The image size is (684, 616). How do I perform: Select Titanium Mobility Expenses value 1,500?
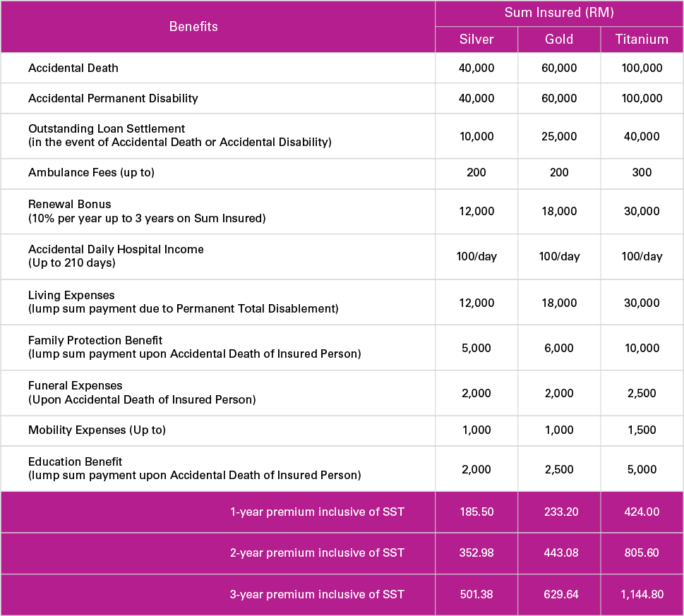(642, 430)
